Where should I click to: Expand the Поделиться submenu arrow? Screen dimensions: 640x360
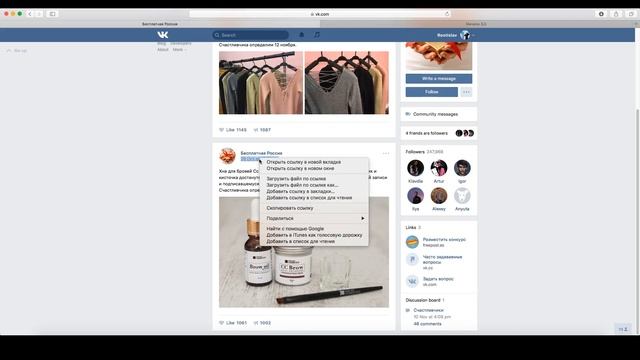click(362, 218)
